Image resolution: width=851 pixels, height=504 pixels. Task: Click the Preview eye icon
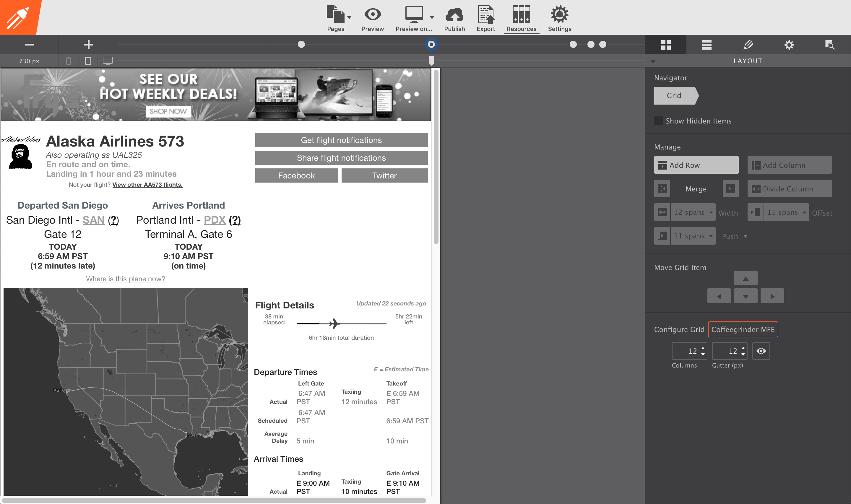coord(373,15)
